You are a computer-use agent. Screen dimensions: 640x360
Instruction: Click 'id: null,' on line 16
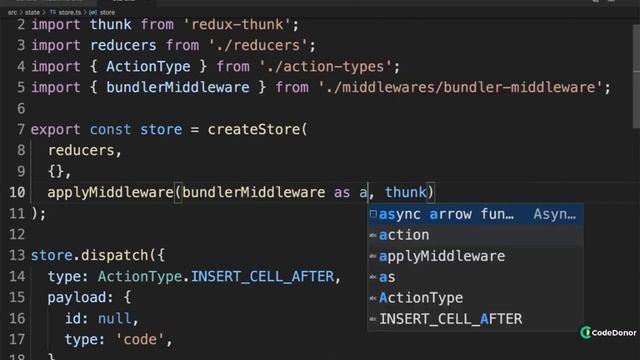[102, 318]
